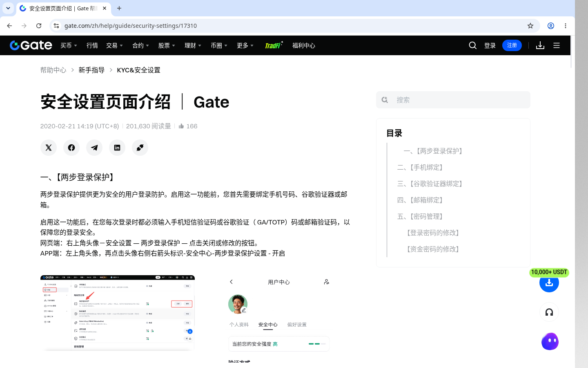Screen dimensions: 588x368
Task: Click the 10,000+ USDT promo badge
Action: 549,272
